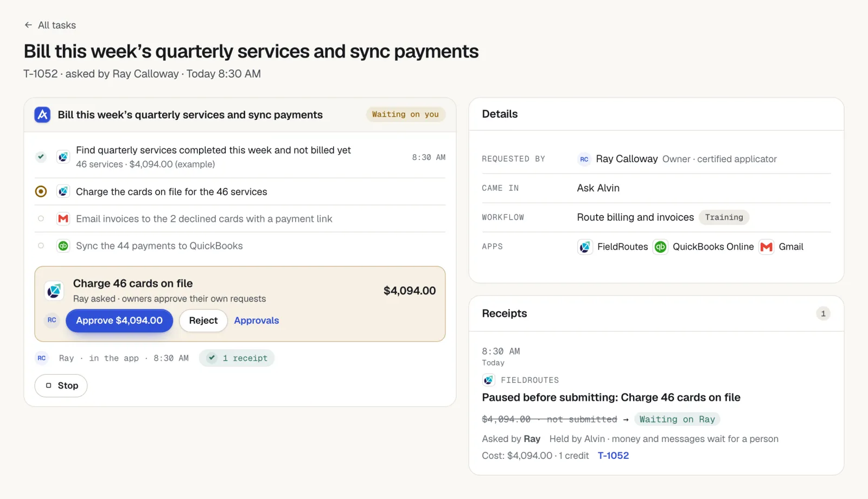This screenshot has width=868, height=499.
Task: Select the pending circle for Email invoices step
Action: [x=41, y=219]
